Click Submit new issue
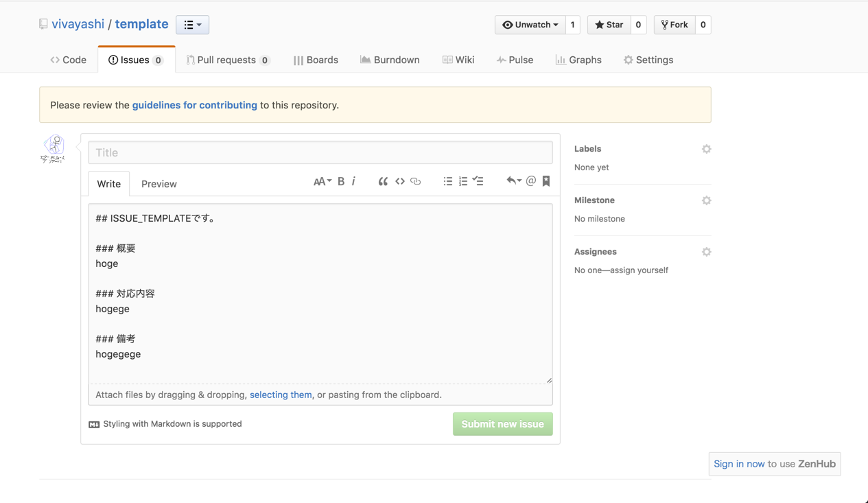Viewport: 868px width, 503px height. [502, 423]
